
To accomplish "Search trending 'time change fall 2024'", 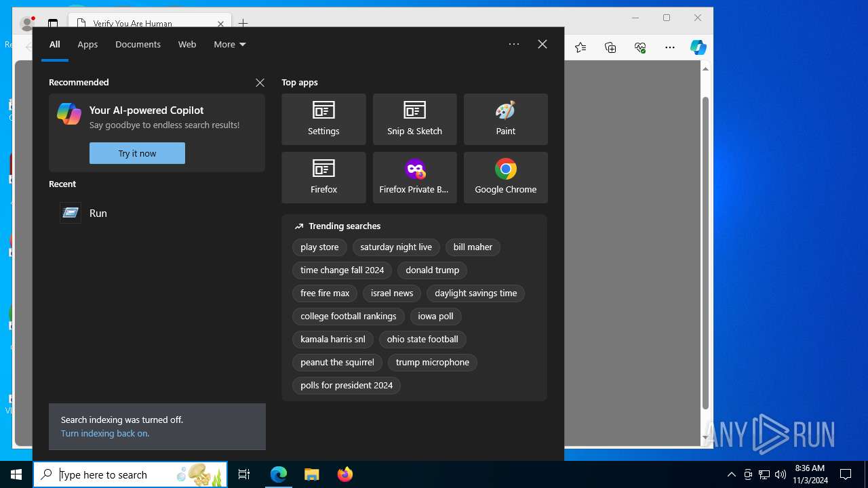I will (342, 270).
